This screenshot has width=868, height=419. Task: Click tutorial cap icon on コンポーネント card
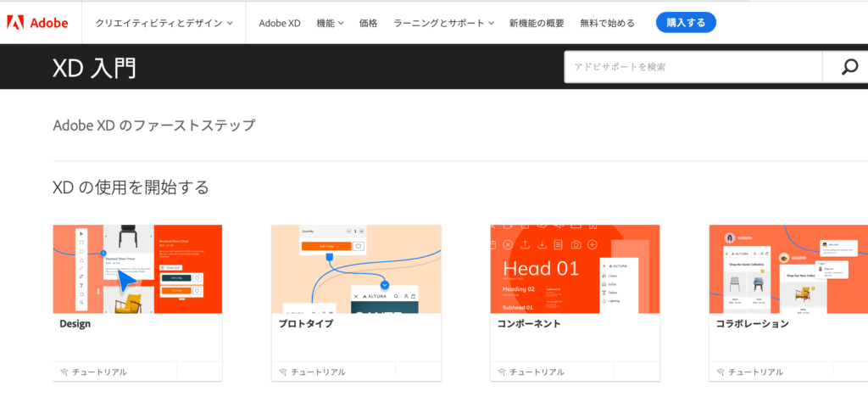(502, 372)
